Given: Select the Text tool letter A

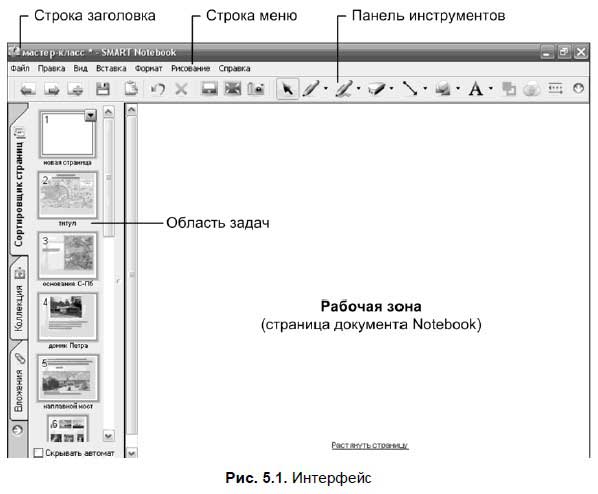Looking at the screenshot, I should pyautogui.click(x=475, y=89).
